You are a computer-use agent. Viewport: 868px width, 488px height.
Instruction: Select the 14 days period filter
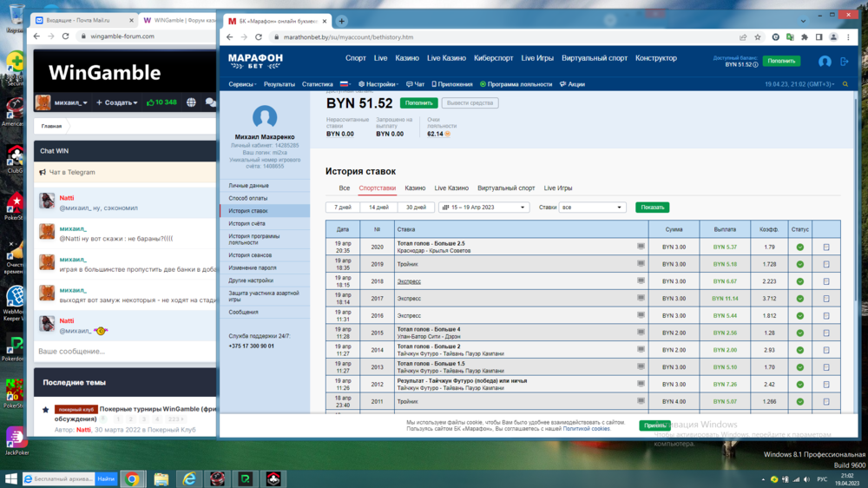[379, 208]
